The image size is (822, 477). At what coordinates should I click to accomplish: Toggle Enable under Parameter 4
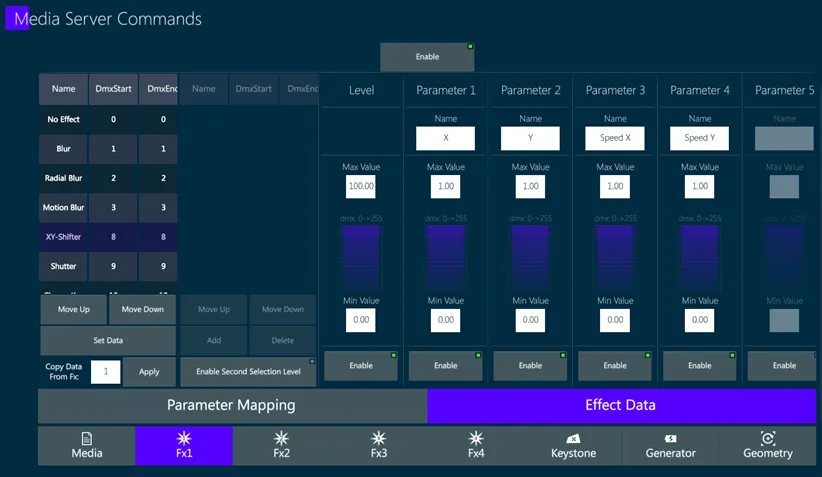[700, 365]
